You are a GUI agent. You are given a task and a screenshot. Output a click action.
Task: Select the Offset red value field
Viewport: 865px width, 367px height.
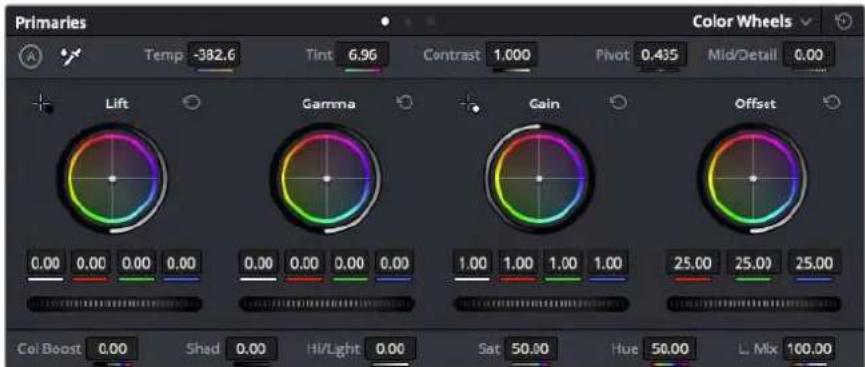(693, 263)
